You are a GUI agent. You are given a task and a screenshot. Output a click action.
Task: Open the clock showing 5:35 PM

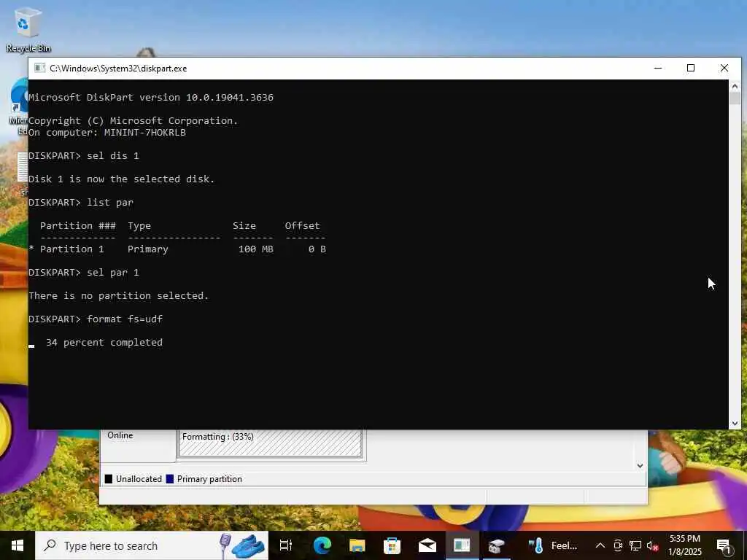click(x=684, y=545)
